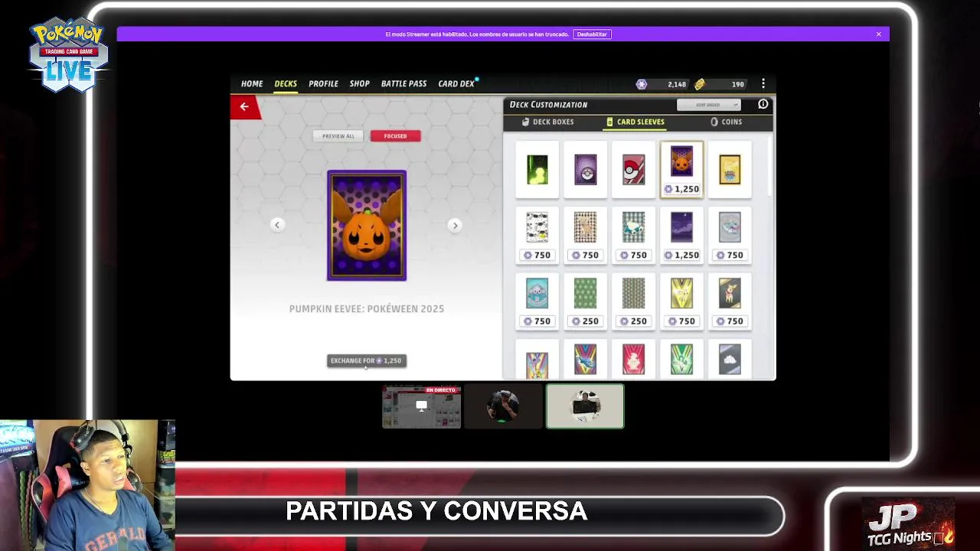The width and height of the screenshot is (980, 551).
Task: Click the deck customization info icon
Action: [763, 104]
